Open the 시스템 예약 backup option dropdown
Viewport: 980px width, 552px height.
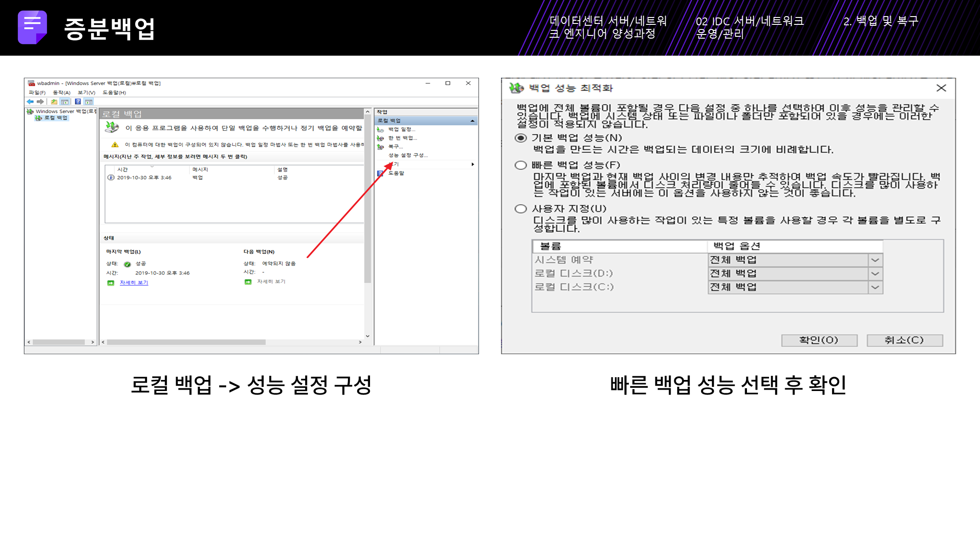[x=875, y=260]
